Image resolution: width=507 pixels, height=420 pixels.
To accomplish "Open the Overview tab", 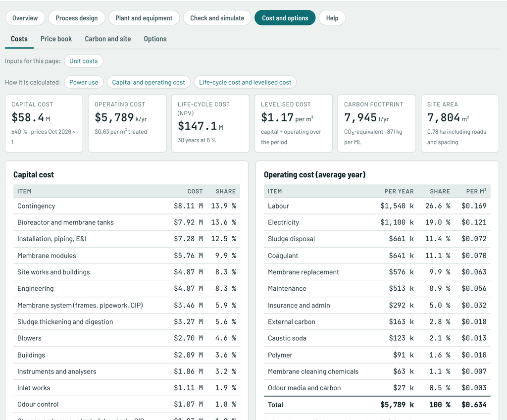I will (25, 18).
